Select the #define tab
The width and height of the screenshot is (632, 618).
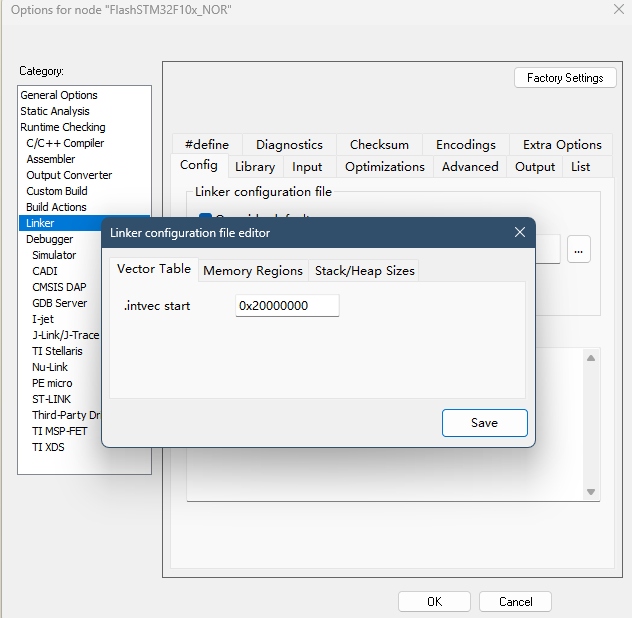(x=207, y=145)
